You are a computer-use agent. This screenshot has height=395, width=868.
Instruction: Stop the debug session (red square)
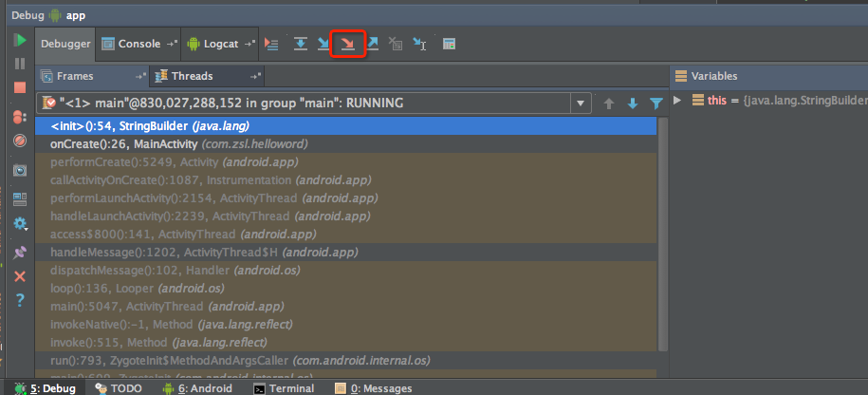point(20,87)
